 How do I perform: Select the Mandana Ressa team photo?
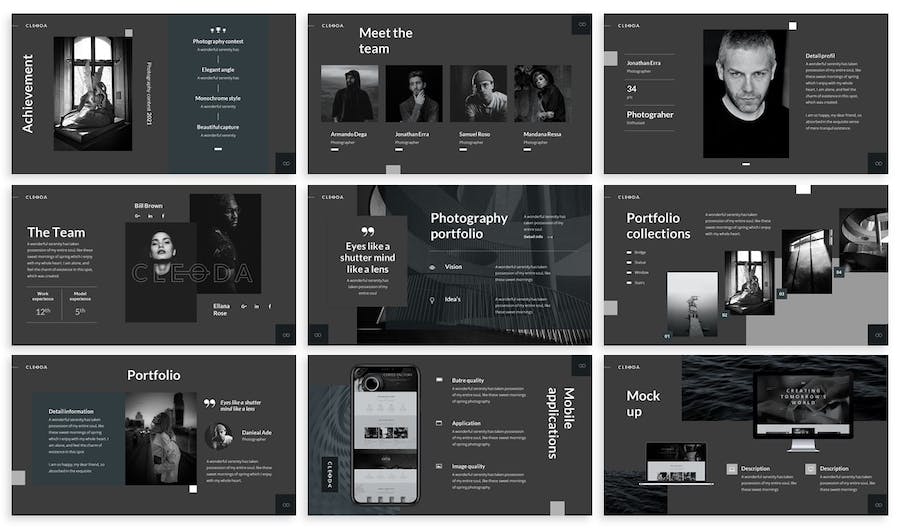[x=543, y=94]
